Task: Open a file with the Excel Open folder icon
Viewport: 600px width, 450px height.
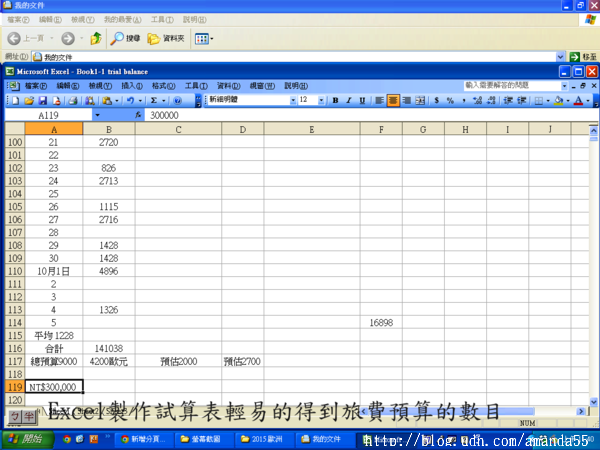Action: pos(29,101)
